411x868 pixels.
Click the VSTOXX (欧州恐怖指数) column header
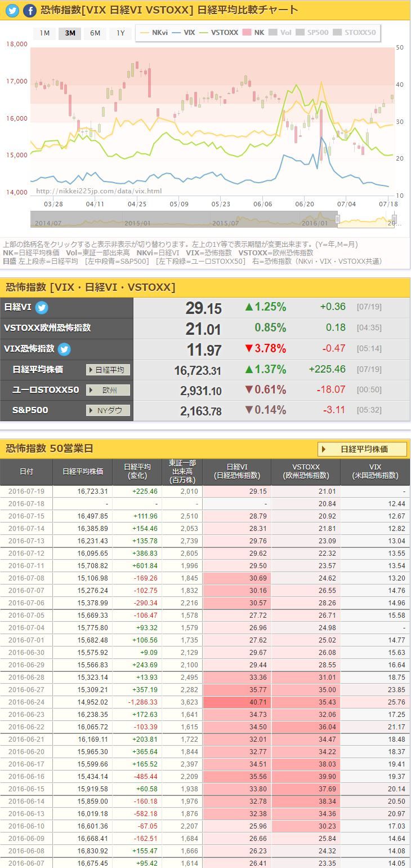tap(306, 472)
